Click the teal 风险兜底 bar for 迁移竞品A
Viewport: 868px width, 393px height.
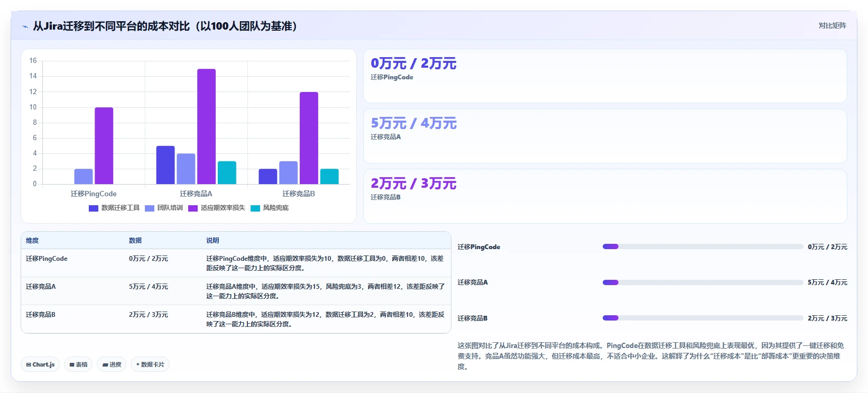pos(227,172)
